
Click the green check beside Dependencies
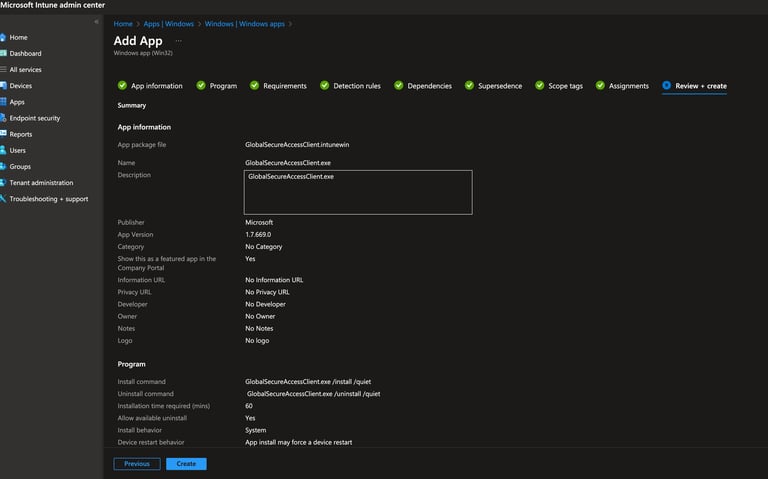(399, 85)
